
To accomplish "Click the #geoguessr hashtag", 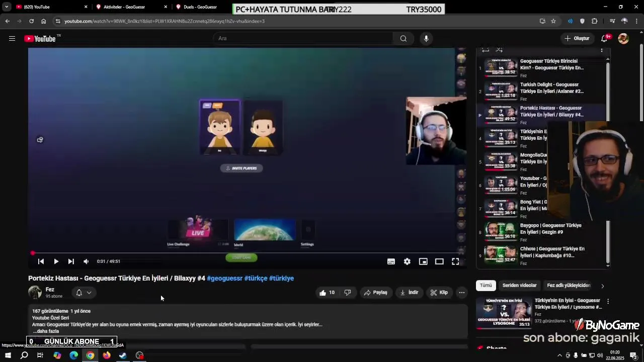I will pyautogui.click(x=224, y=278).
